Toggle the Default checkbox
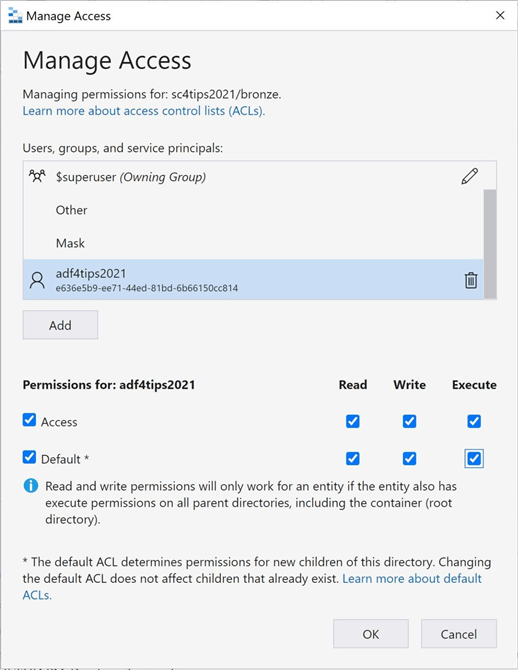Viewport: 518px width, 670px height. [x=29, y=457]
